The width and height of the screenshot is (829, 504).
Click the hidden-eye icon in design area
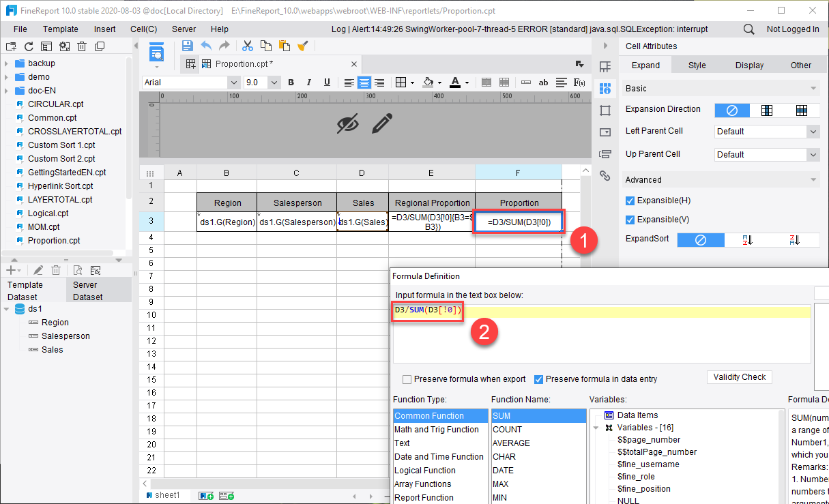point(348,123)
